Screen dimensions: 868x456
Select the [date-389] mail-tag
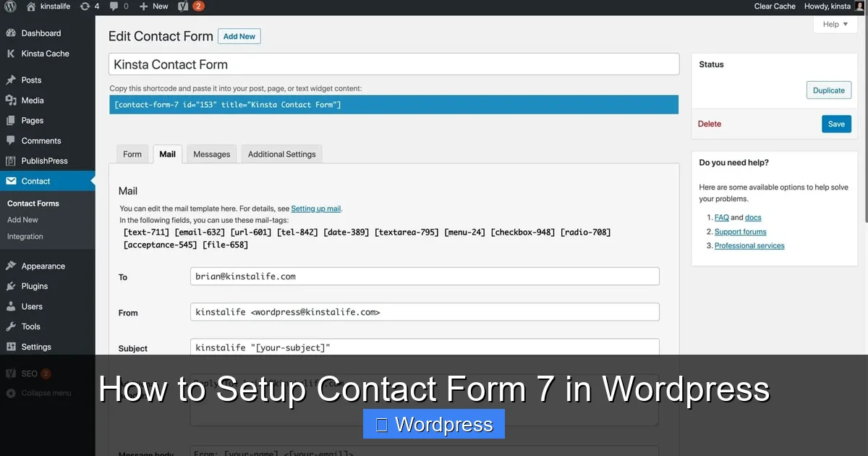346,232
